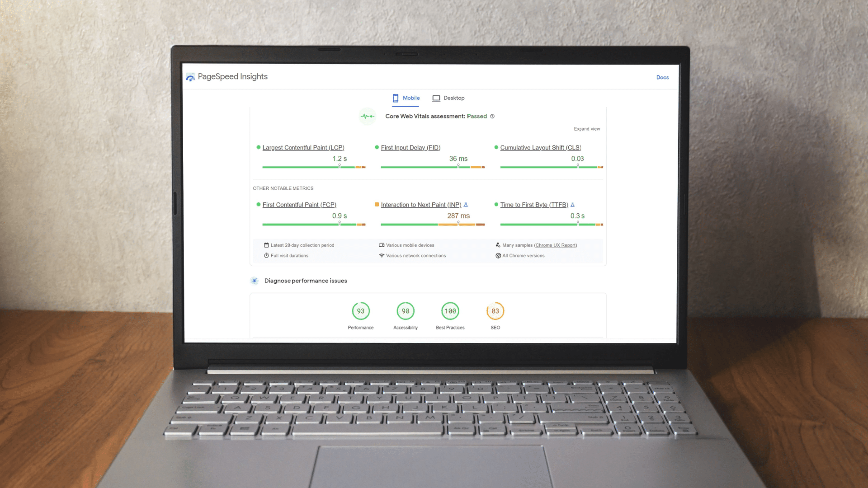Viewport: 868px width, 488px height.
Task: Click the CLS distribution bar
Action: pos(552,167)
